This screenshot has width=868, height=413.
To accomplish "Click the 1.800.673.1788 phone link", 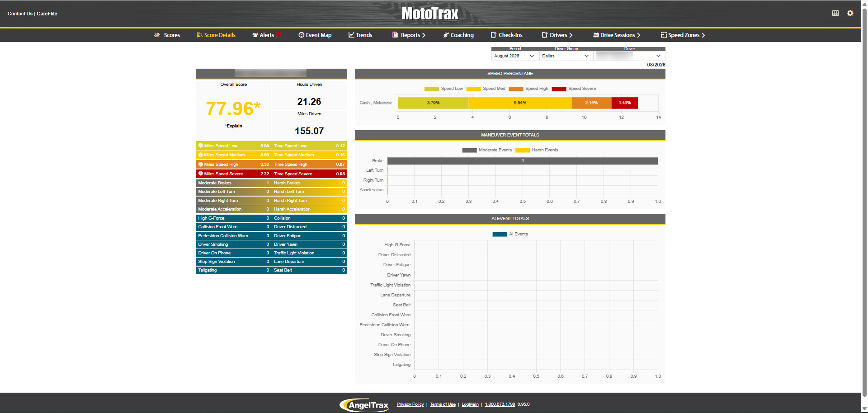I will [x=500, y=404].
